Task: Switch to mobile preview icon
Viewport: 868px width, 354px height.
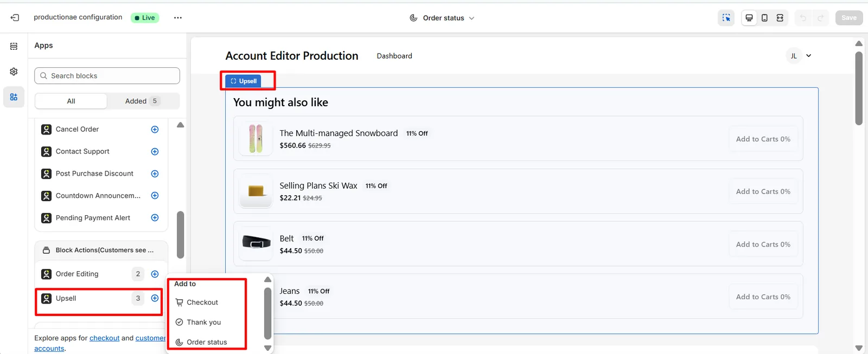Action: tap(764, 18)
